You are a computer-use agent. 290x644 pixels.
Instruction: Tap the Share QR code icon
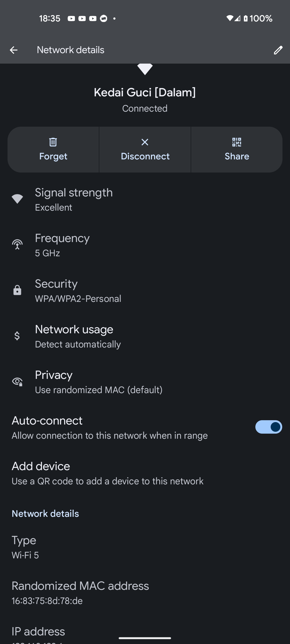click(237, 142)
